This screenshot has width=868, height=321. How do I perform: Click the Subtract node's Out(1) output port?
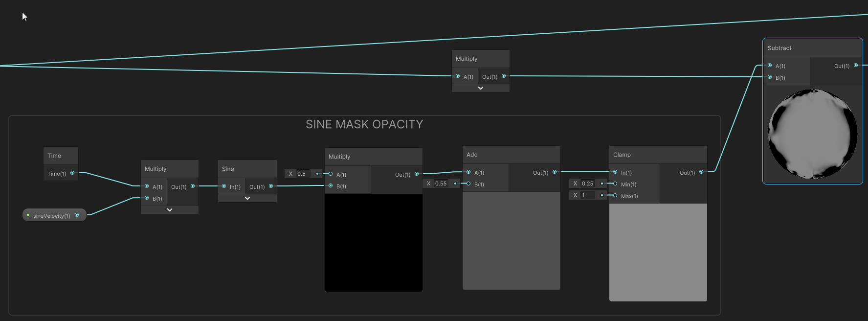coord(856,65)
